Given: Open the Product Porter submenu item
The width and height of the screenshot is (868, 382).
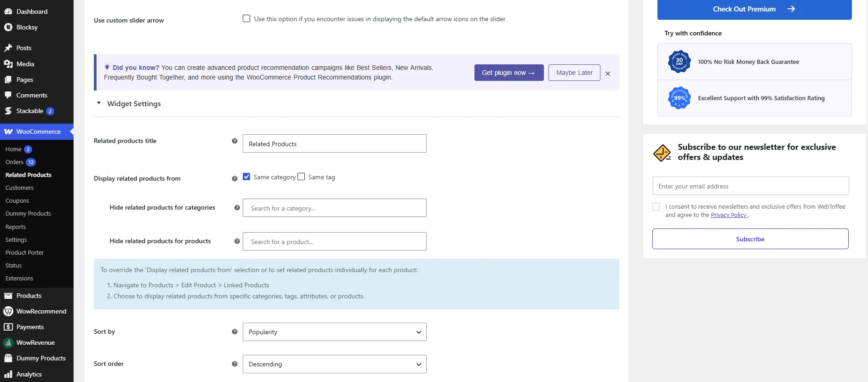Looking at the screenshot, I should pyautogui.click(x=25, y=252).
